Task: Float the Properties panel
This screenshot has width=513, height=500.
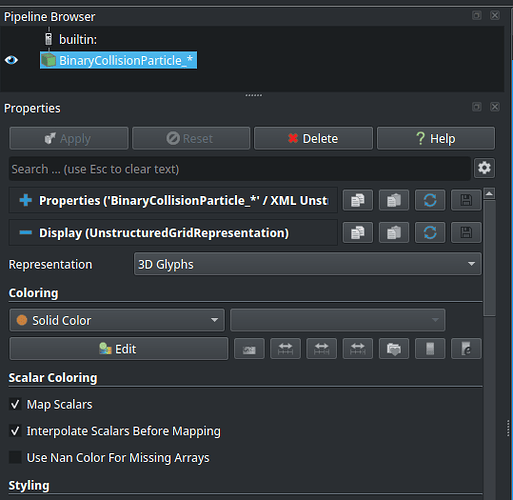Action: coord(477,107)
